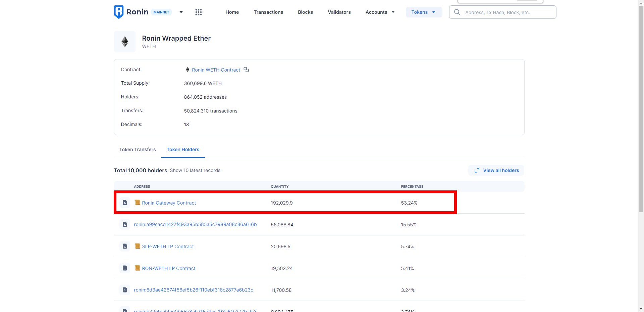Open the Ronin Gateway Contract link

click(169, 203)
